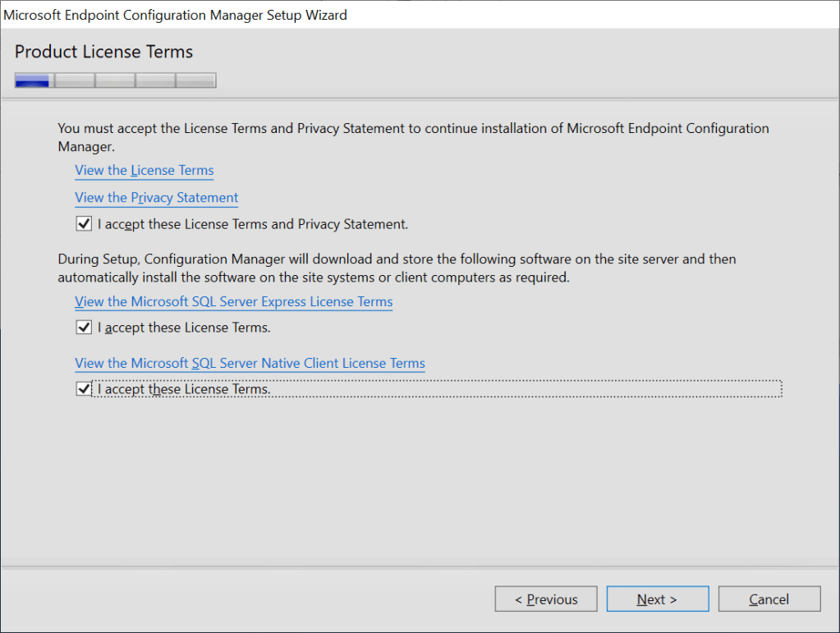Screen dimensions: 840x633
Task: Click the fourth wizard progress segment
Action: (x=155, y=80)
